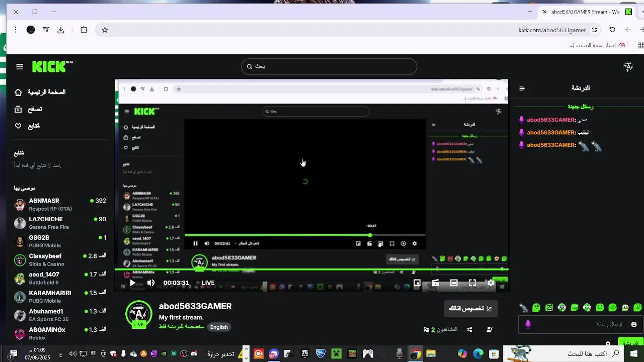This screenshot has width=644, height=362.
Task: Open a new Chrome tab
Action: coord(530,12)
